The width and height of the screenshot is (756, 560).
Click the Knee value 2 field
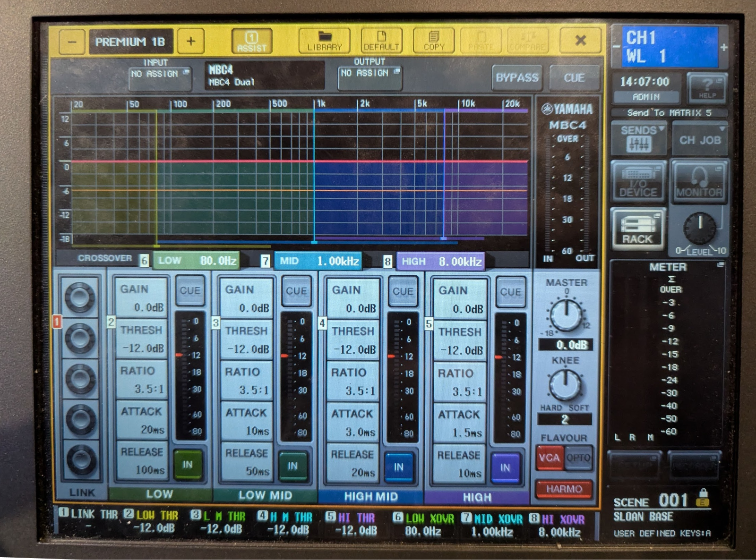[565, 419]
